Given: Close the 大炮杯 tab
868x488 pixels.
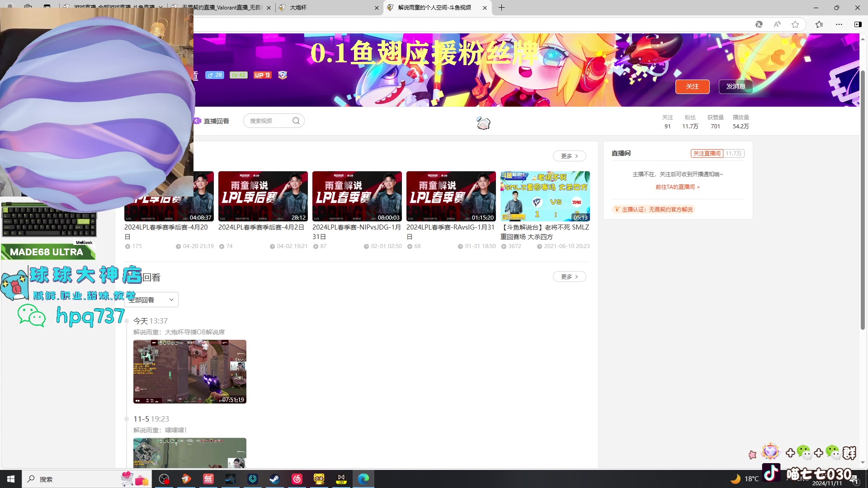Looking at the screenshot, I should coord(377,8).
